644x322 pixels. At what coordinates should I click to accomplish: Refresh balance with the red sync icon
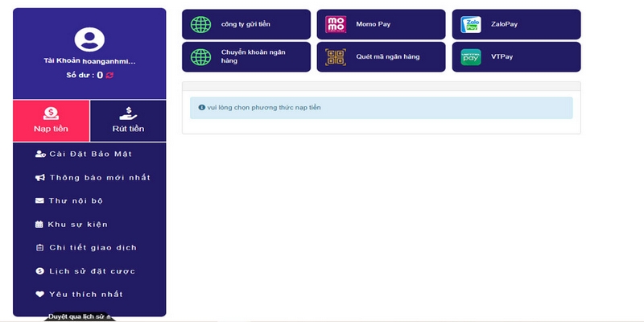click(109, 75)
